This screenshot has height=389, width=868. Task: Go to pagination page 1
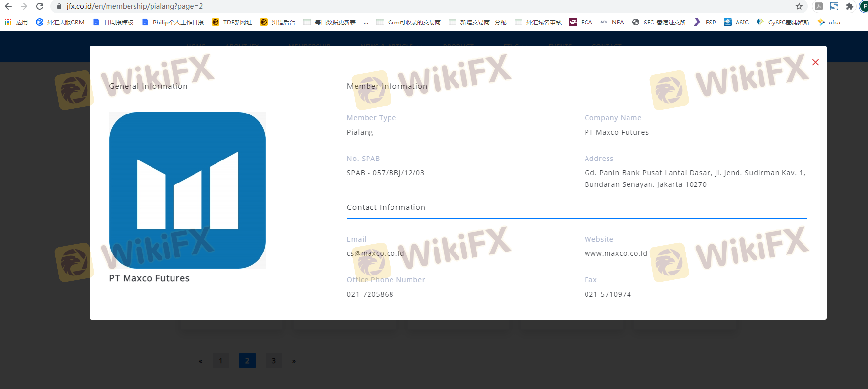tap(221, 361)
